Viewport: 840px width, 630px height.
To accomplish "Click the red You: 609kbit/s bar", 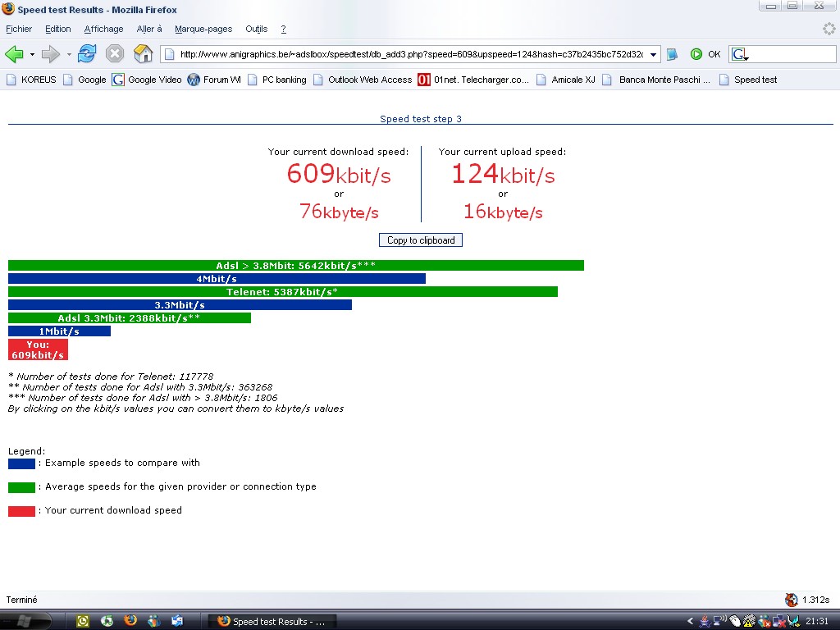I will coord(38,349).
